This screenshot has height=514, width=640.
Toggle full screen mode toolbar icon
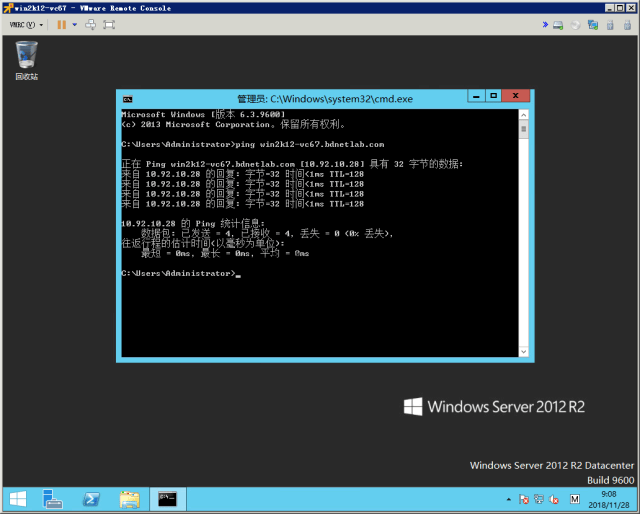[x=109, y=25]
